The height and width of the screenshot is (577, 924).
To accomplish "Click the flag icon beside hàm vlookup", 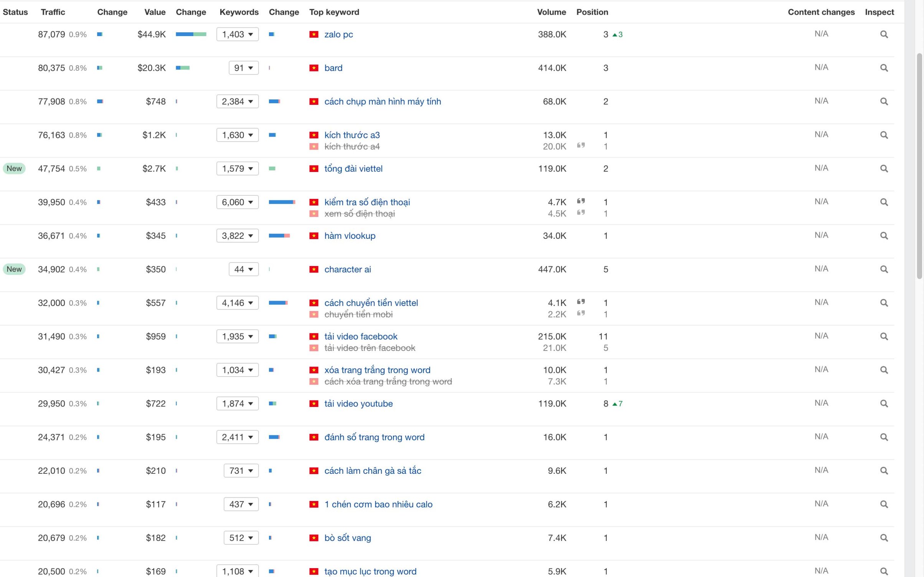I will 314,236.
